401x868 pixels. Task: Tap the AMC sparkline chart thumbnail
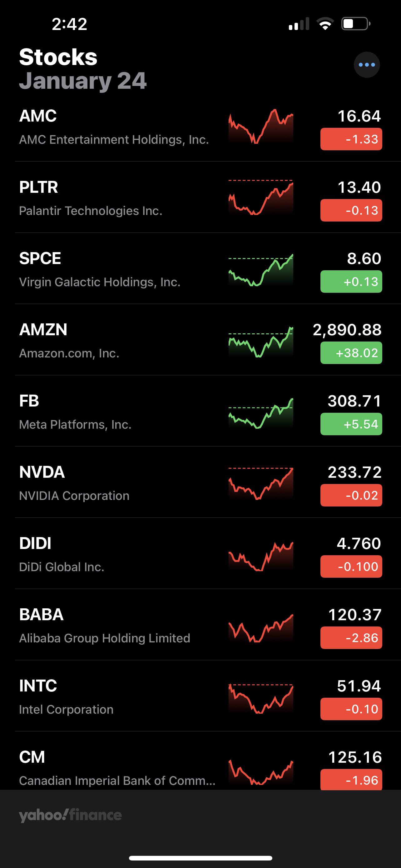tap(261, 128)
